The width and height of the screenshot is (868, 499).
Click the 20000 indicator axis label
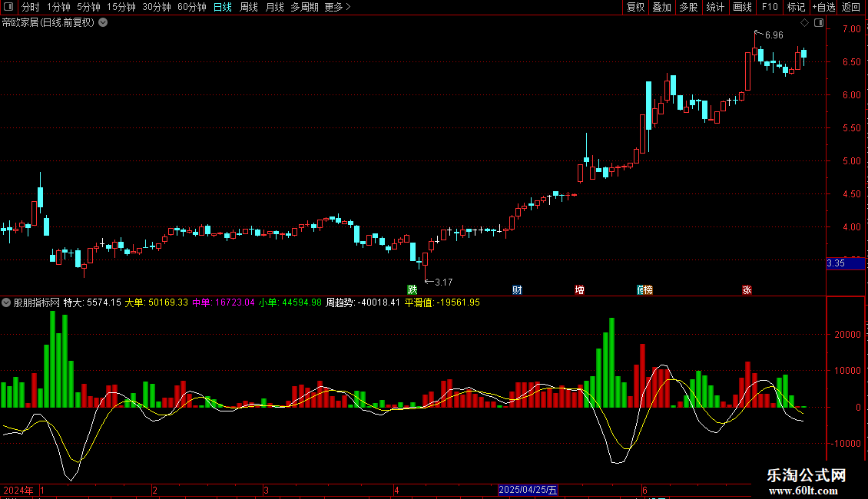pyautogui.click(x=847, y=335)
